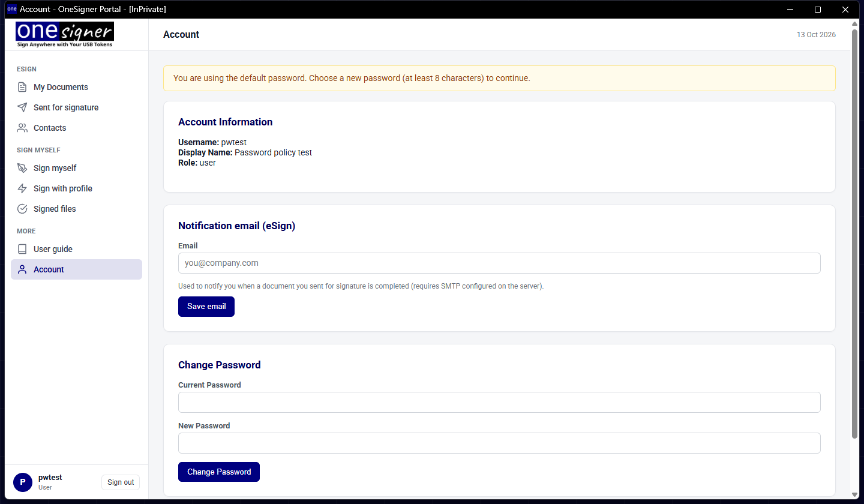The height and width of the screenshot is (504, 864).
Task: Select Sign myself in sidebar
Action: point(76,168)
